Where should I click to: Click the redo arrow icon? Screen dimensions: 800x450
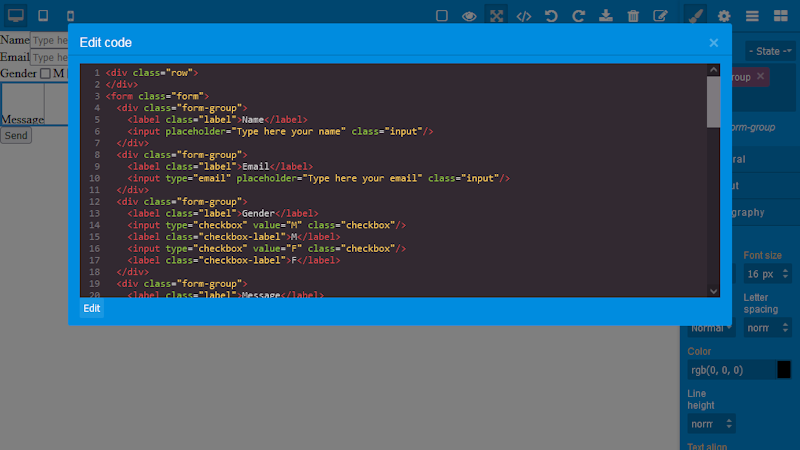click(578, 16)
